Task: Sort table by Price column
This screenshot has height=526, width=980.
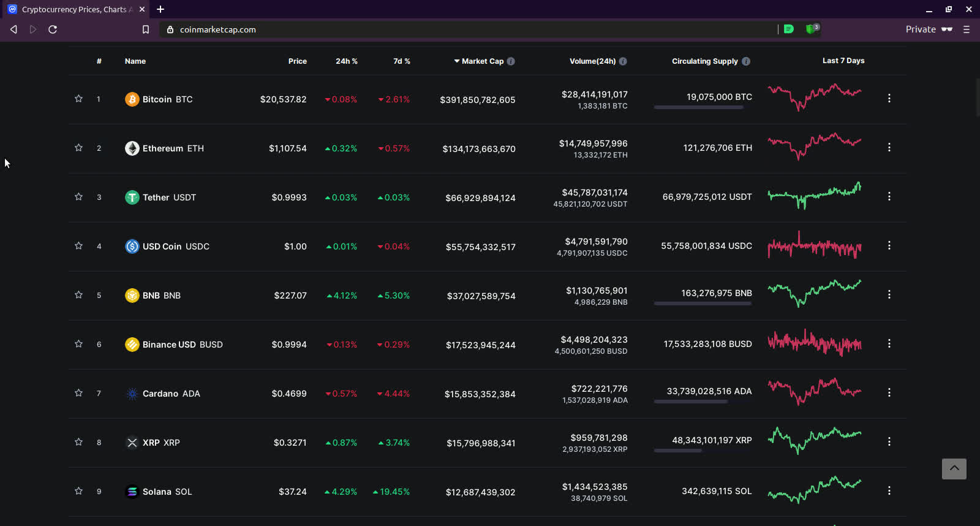Action: point(298,61)
